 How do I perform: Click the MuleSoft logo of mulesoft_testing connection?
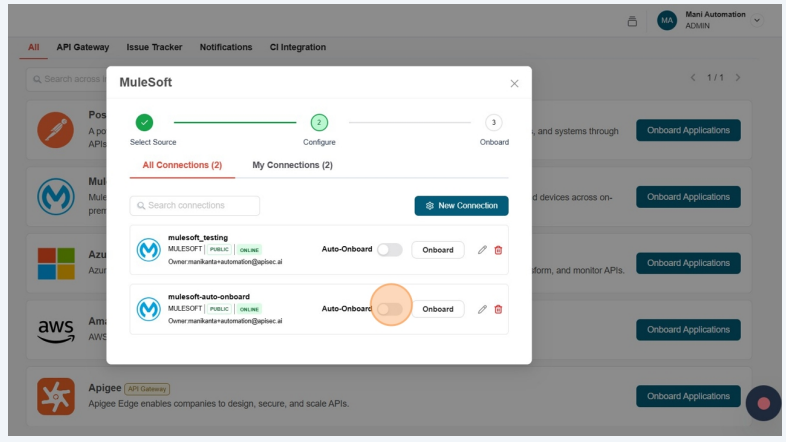(x=149, y=250)
